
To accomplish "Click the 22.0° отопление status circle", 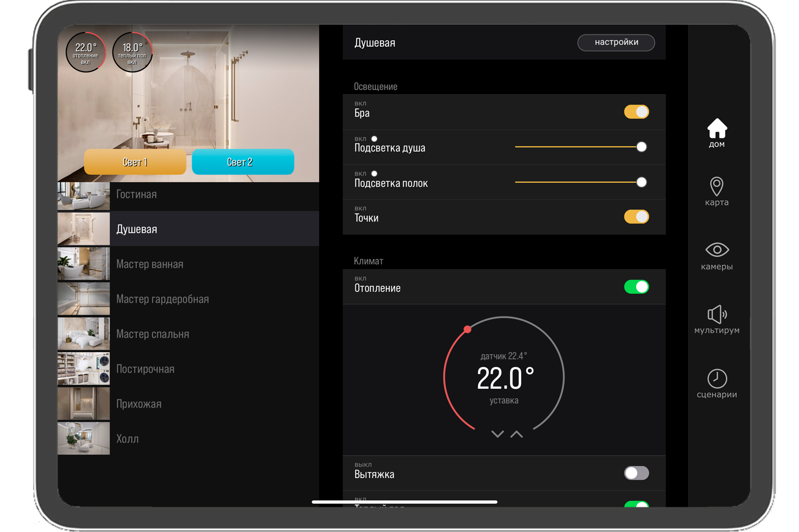I will coord(85,52).
